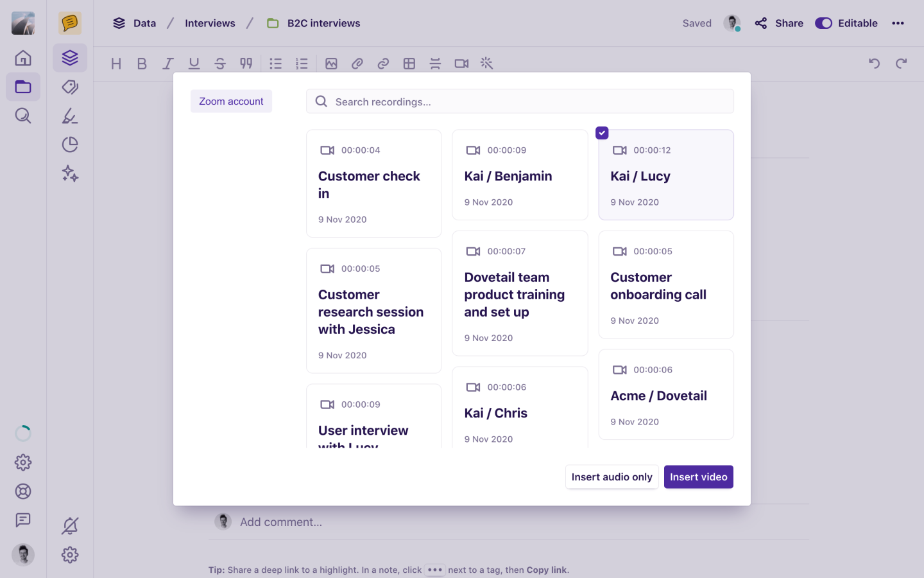Screen dimensions: 924x578
Task: Select the Customer onboarding call recording
Action: pos(666,285)
